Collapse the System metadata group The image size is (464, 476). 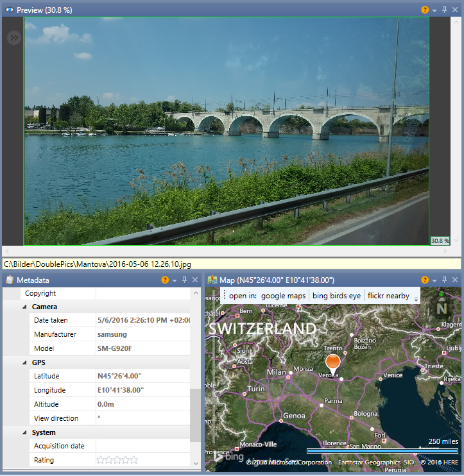pyautogui.click(x=24, y=432)
